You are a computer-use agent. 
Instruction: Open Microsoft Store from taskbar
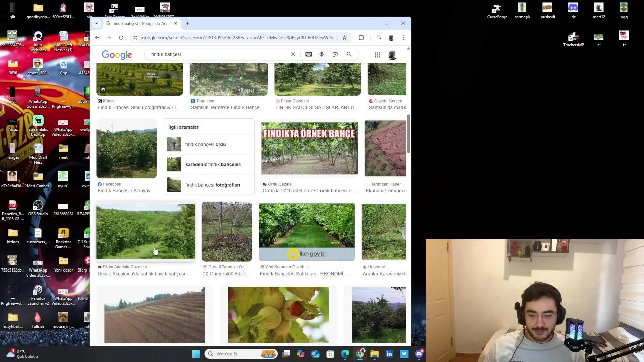[330, 354]
